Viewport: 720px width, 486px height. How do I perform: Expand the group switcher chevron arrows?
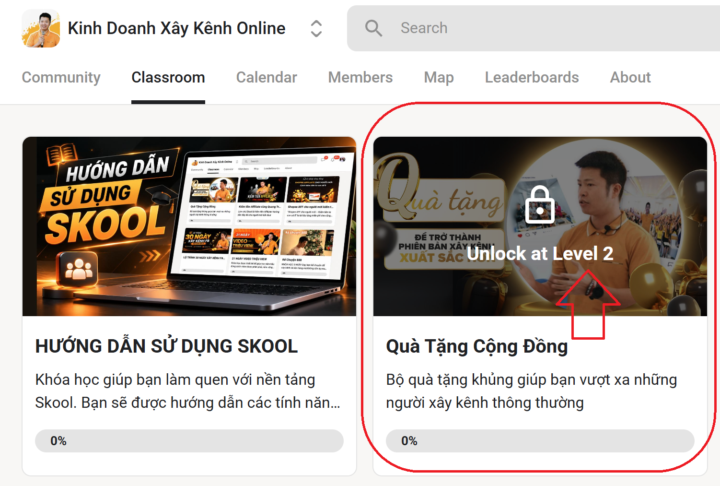316,28
